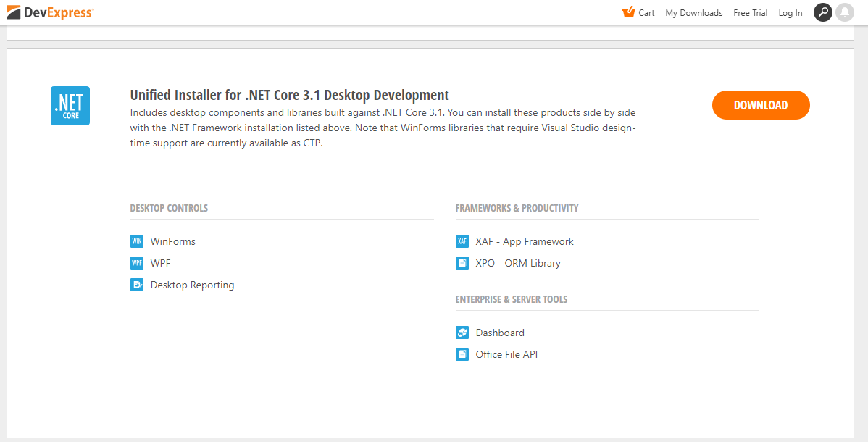Viewport: 868px width, 442px height.
Task: Open the Office File API link
Action: point(506,354)
